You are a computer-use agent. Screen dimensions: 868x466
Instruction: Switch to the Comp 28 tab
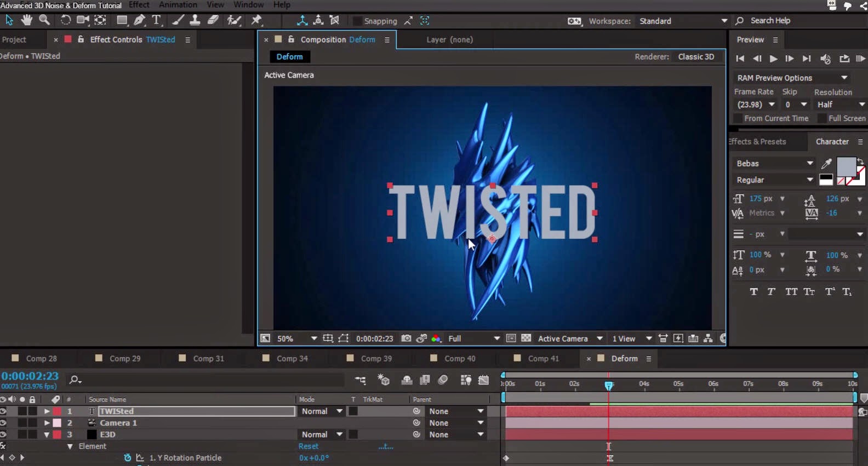41,358
